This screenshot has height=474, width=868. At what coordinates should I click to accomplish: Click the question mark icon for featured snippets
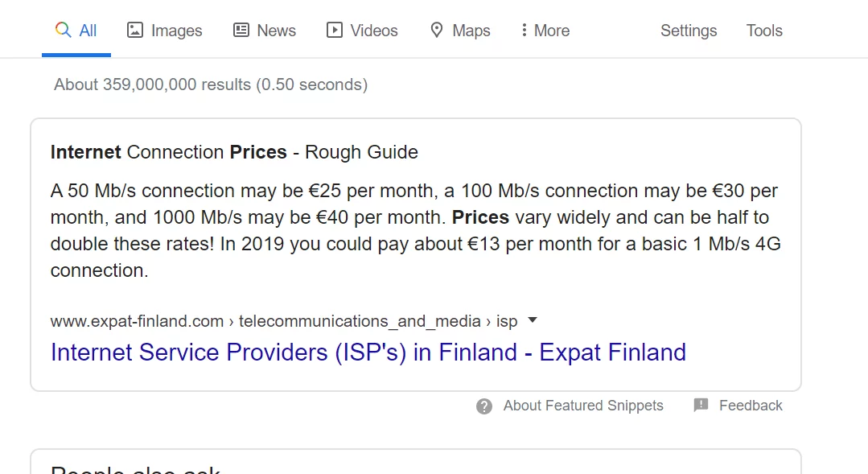484,406
